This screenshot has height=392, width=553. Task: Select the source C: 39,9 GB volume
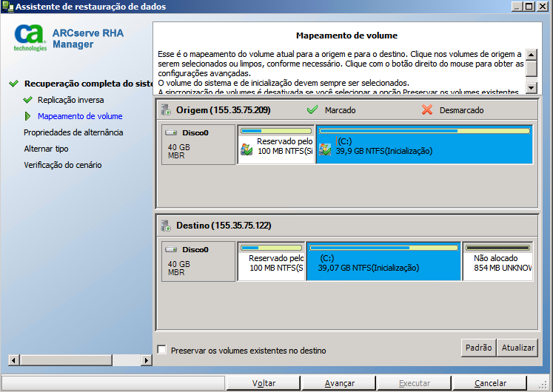[424, 144]
